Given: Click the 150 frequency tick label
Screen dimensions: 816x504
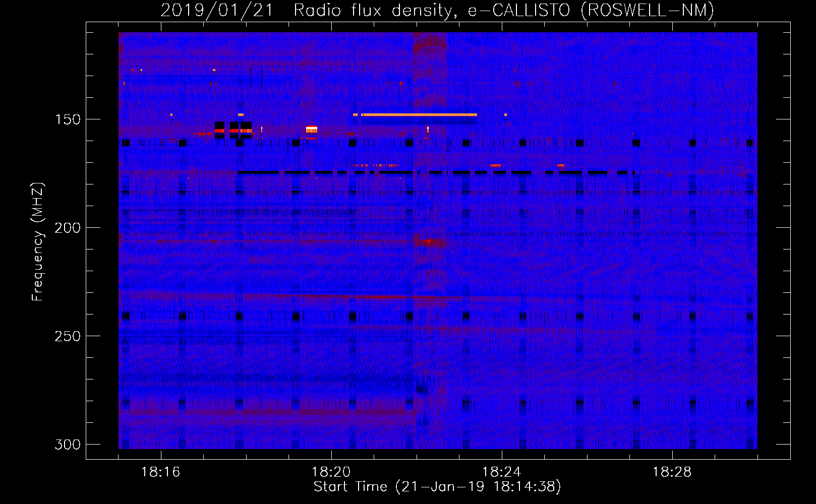Looking at the screenshot, I should pyautogui.click(x=68, y=119).
